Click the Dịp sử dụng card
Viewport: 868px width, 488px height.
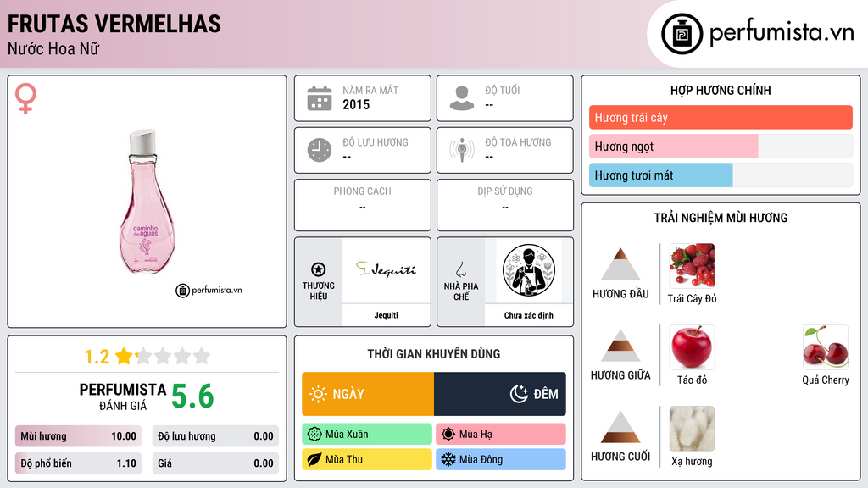(x=505, y=205)
